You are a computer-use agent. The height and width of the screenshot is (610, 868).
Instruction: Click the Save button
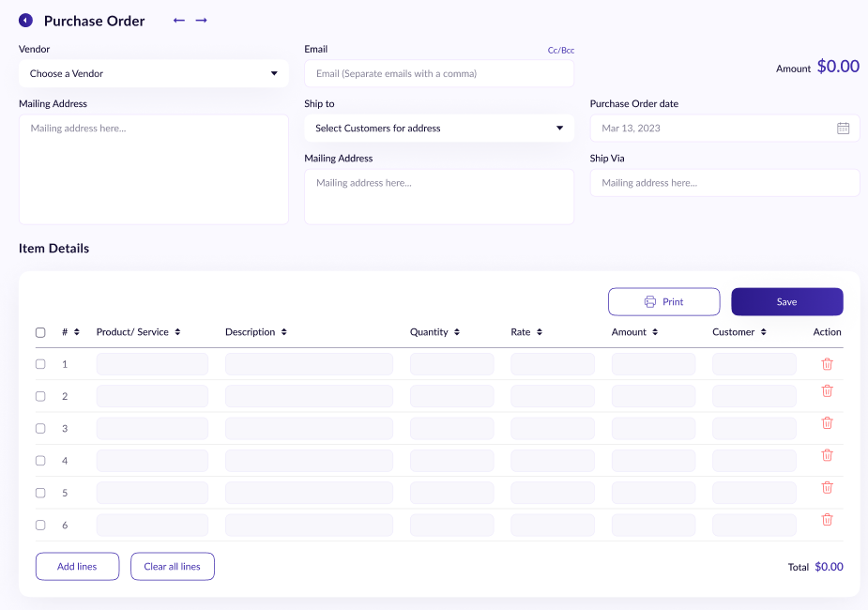pos(786,302)
